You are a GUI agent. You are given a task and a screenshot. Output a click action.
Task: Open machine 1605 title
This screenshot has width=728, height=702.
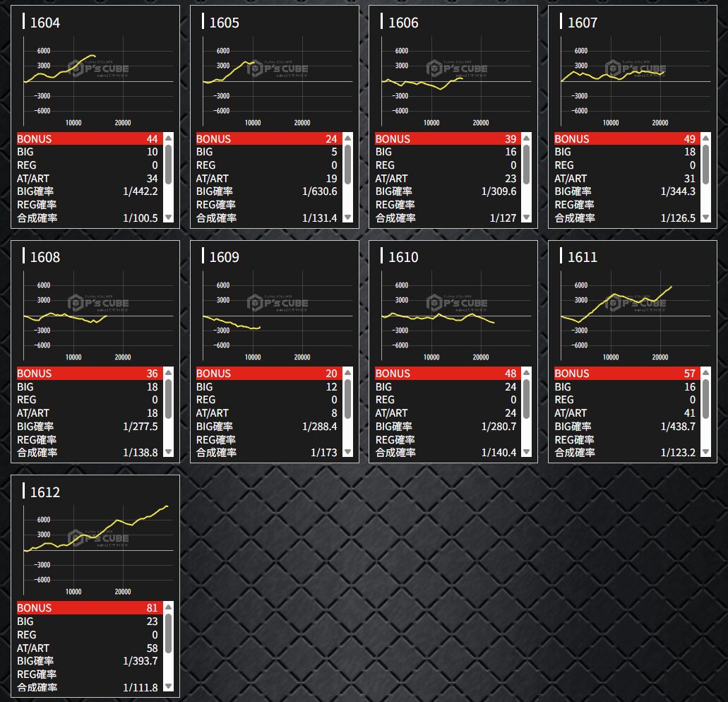click(x=225, y=23)
